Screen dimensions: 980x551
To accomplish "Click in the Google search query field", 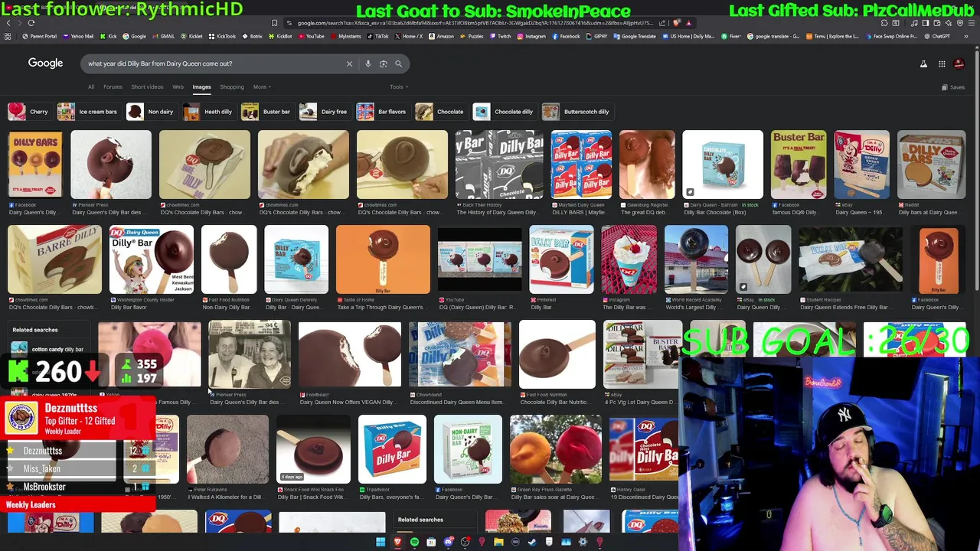I will pyautogui.click(x=214, y=64).
